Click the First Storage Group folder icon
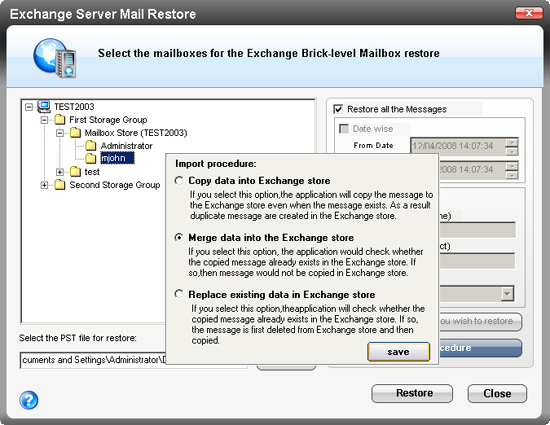 (60, 120)
